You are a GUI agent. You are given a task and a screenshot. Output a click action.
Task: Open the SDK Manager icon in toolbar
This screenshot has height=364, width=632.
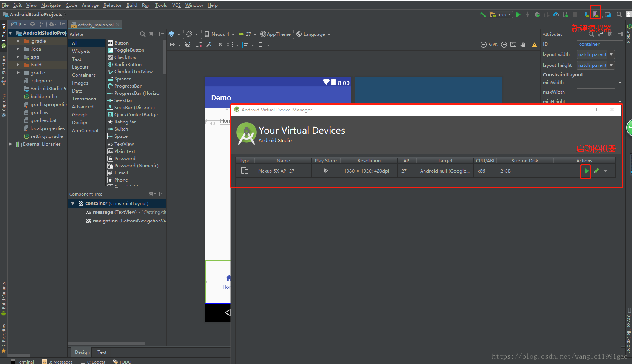586,14
